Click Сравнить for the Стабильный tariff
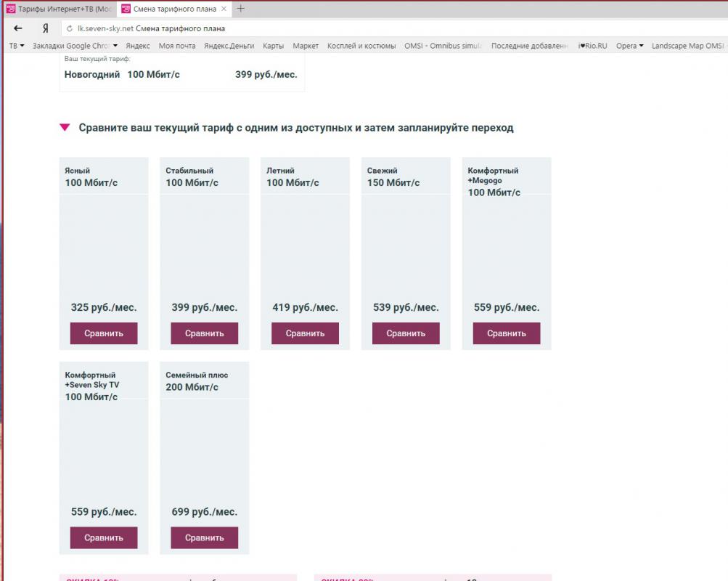 click(205, 333)
